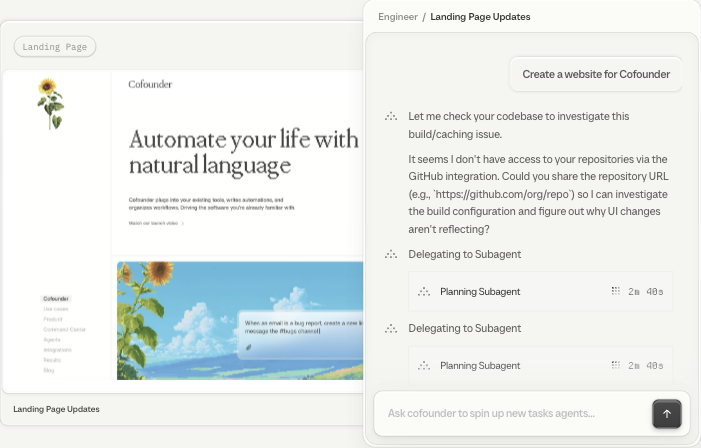Screen dimensions: 701x448
Task: Open the 'Engineer' breadcrumb
Action: pos(397,17)
